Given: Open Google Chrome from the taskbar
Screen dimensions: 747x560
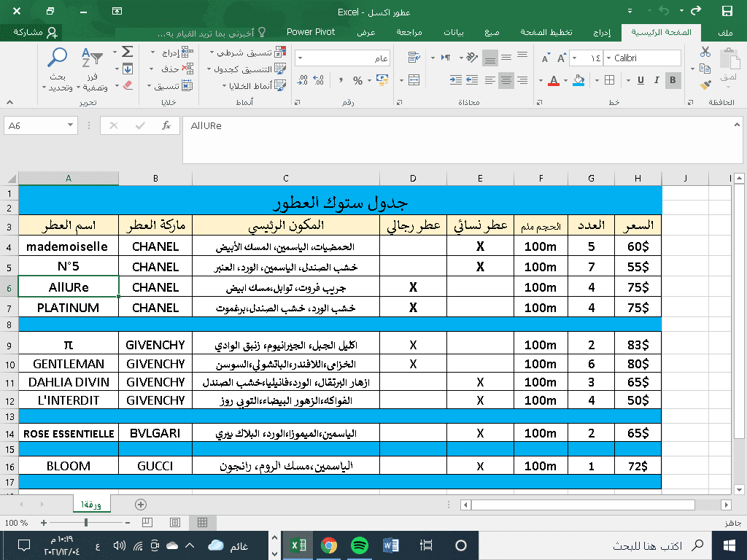Looking at the screenshot, I should (329, 545).
